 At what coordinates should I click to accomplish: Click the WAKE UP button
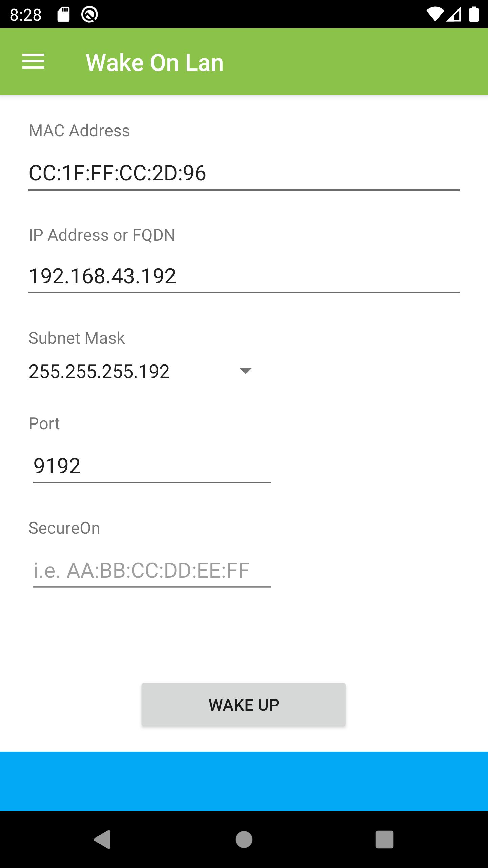tap(244, 705)
